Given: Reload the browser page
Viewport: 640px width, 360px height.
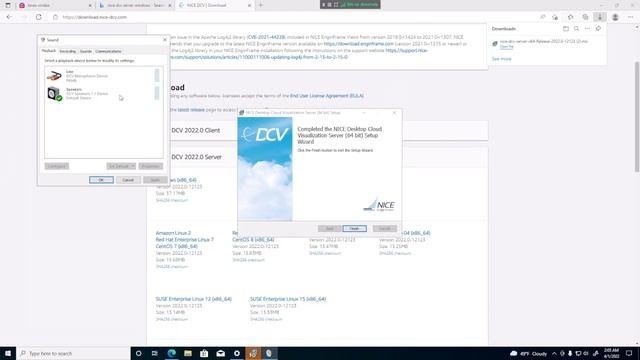Looking at the screenshot, I should point(39,17).
